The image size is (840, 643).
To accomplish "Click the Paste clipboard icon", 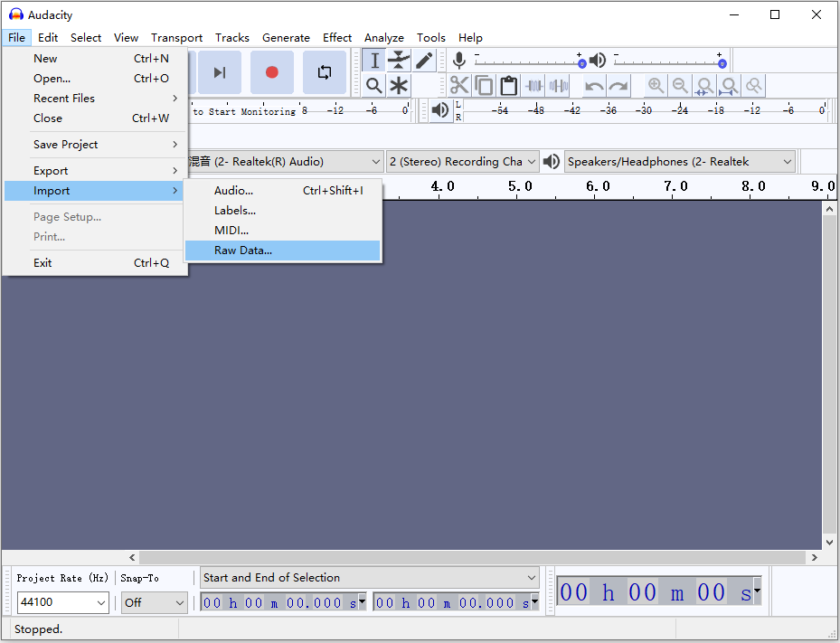I will (x=508, y=86).
